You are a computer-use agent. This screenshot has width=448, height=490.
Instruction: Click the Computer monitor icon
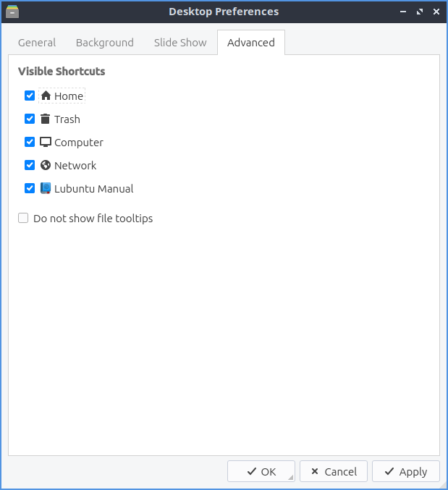(x=46, y=142)
